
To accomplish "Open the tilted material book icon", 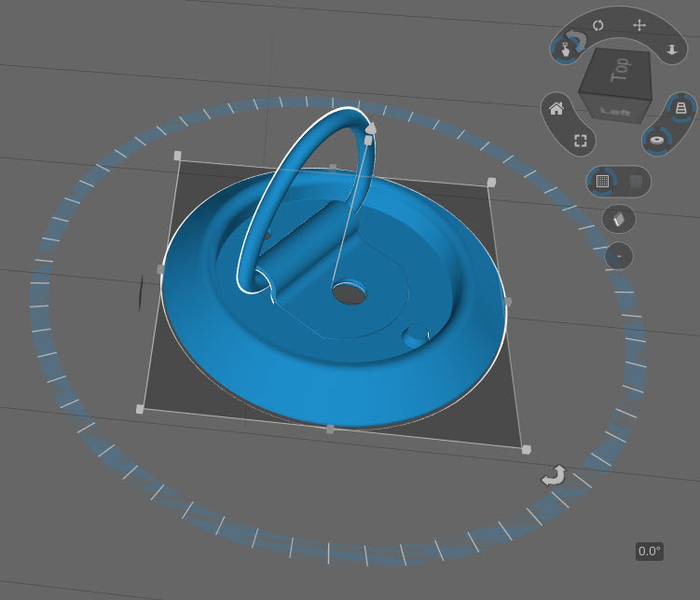I will point(618,219).
